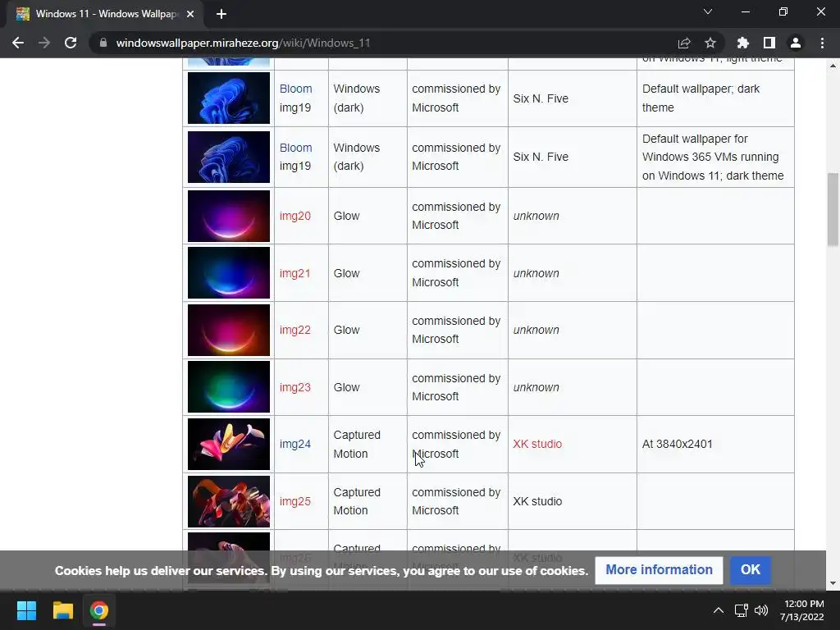View site info via the lock icon
The image size is (840, 630).
coord(103,43)
